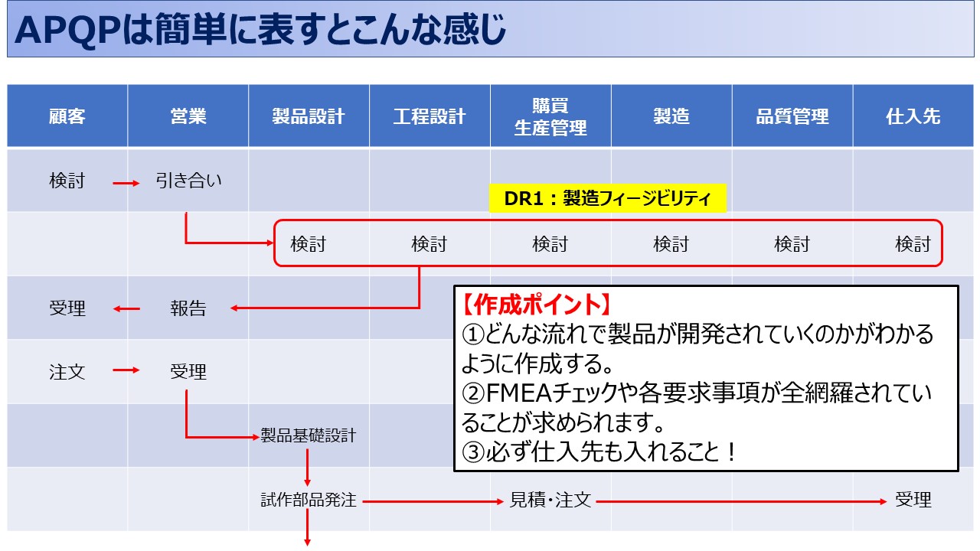Click '検討' in the 品質管理 column
Image resolution: width=980 pixels, height=551 pixels.
792,244
